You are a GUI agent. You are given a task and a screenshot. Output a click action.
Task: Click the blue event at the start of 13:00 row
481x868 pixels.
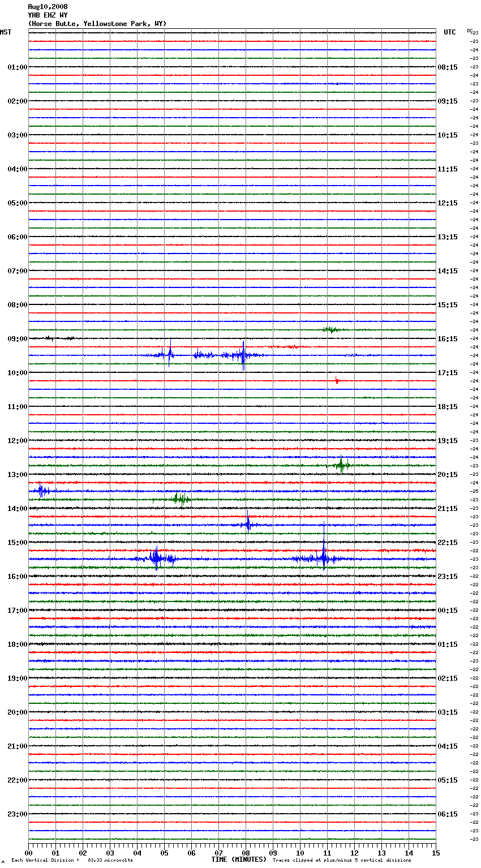coord(41,491)
